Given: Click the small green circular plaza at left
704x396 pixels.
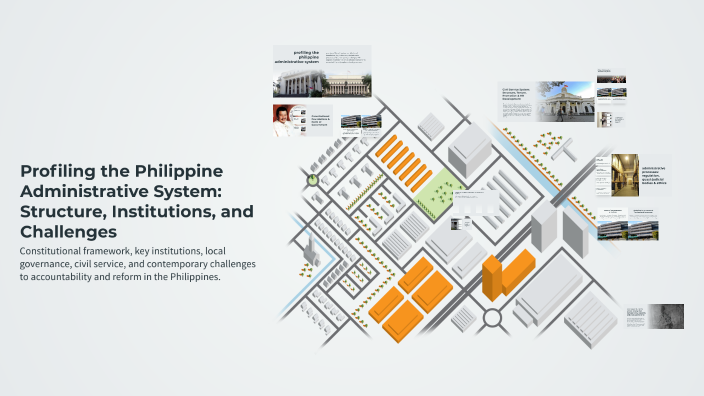Looking at the screenshot, I should click(x=312, y=180).
